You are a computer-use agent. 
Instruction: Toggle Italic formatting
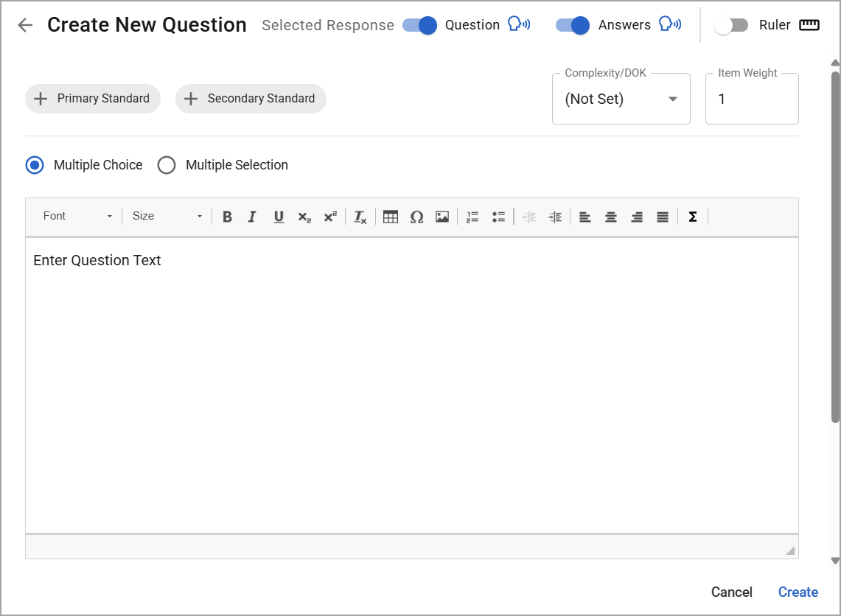tap(252, 217)
